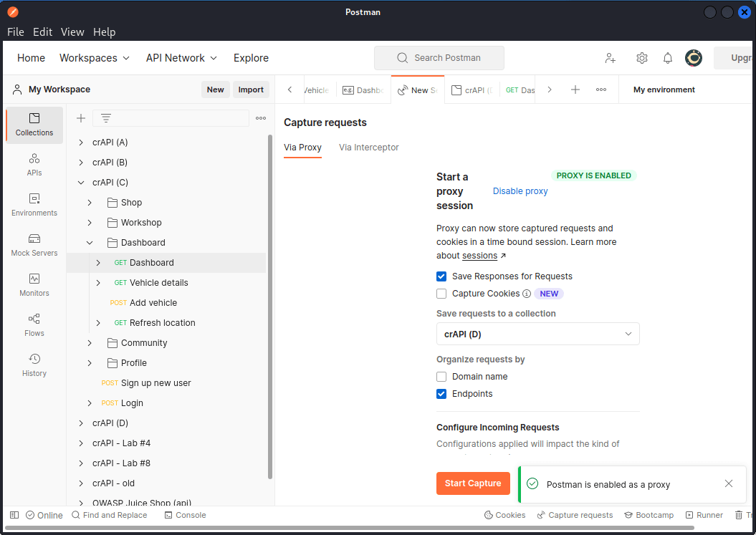Expand the Shop folder
Image resolution: width=756 pixels, height=535 pixels.
(x=90, y=202)
